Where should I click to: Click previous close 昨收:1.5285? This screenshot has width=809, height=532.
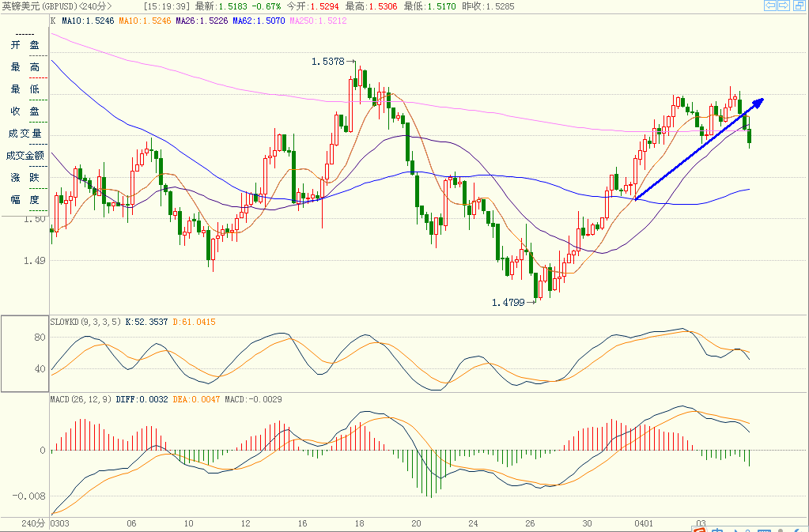coord(488,6)
